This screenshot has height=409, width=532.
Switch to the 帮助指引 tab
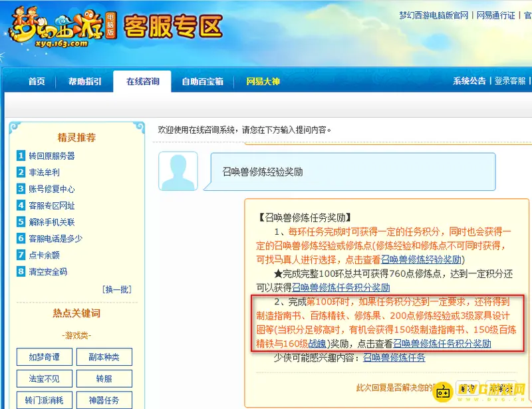tap(85, 81)
